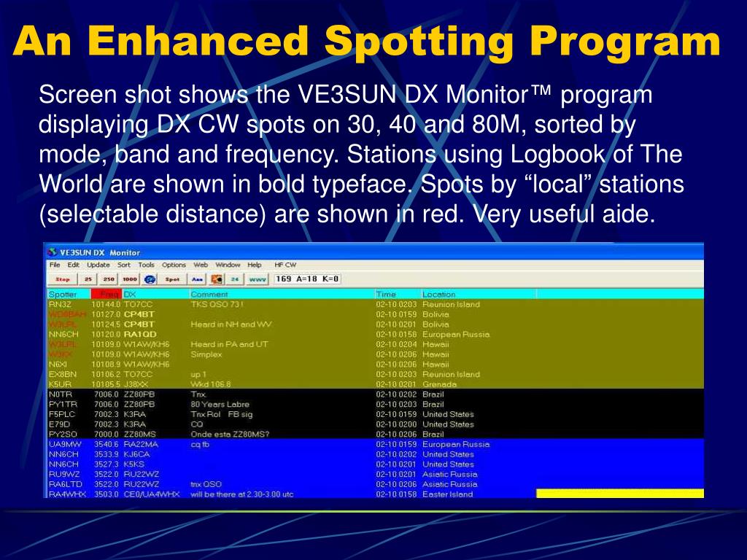Click the WWV toolbar button
The width and height of the screenshot is (747, 560).
(258, 279)
